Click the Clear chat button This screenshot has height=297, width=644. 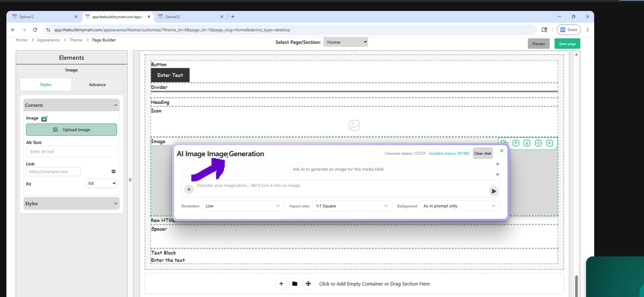pyautogui.click(x=483, y=154)
